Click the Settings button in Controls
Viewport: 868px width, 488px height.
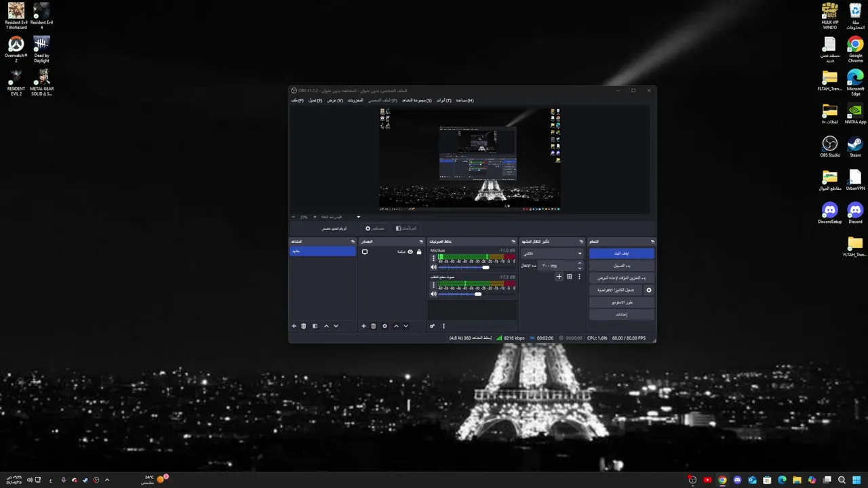[622, 314]
